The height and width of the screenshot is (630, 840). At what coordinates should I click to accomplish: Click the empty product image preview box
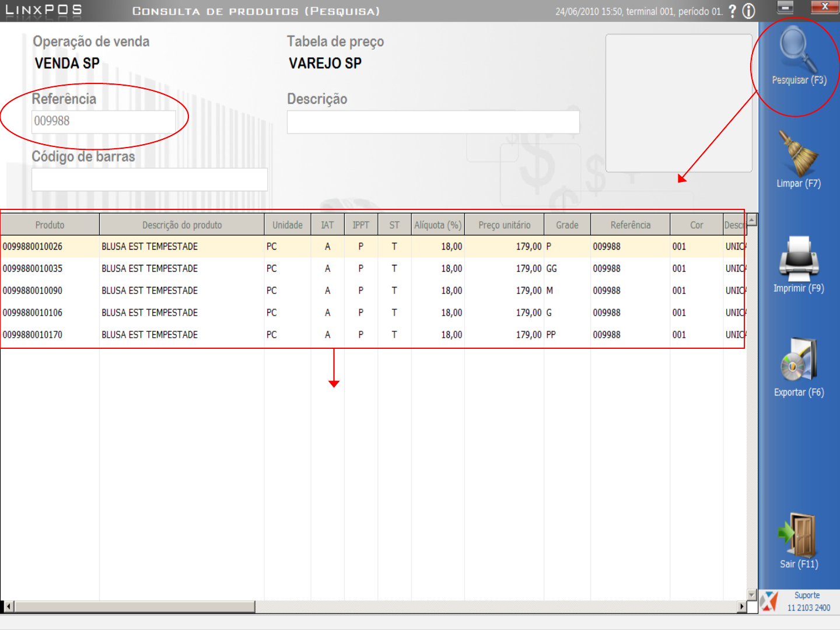[x=678, y=103]
